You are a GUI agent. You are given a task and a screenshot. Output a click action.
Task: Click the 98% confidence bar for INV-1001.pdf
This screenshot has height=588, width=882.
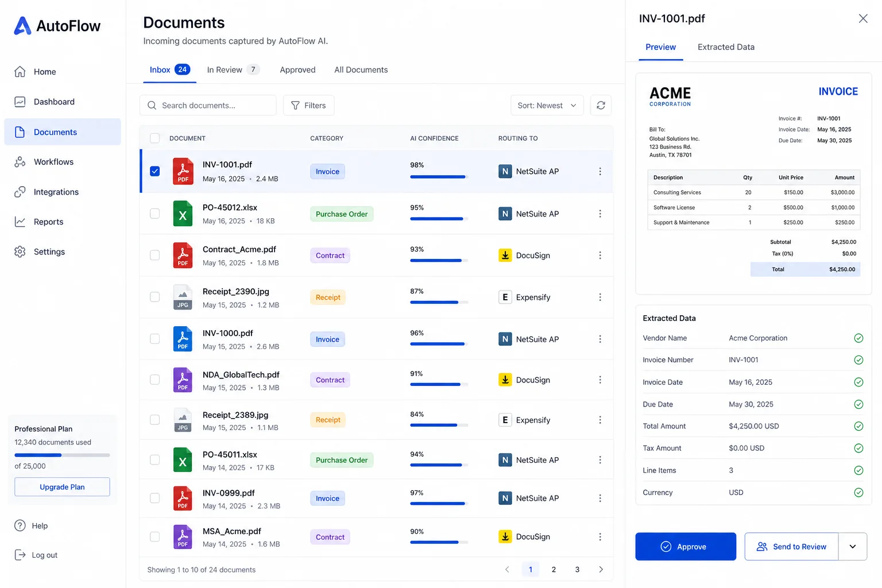point(439,177)
